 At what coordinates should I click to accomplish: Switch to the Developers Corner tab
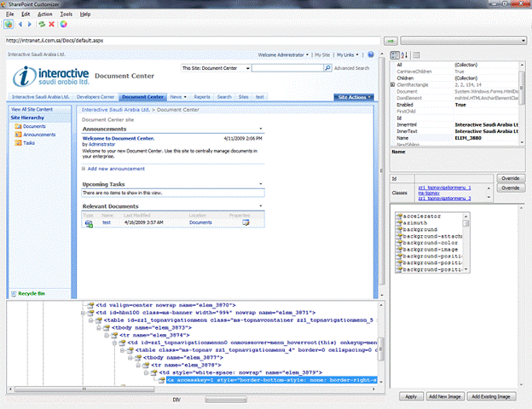95,97
